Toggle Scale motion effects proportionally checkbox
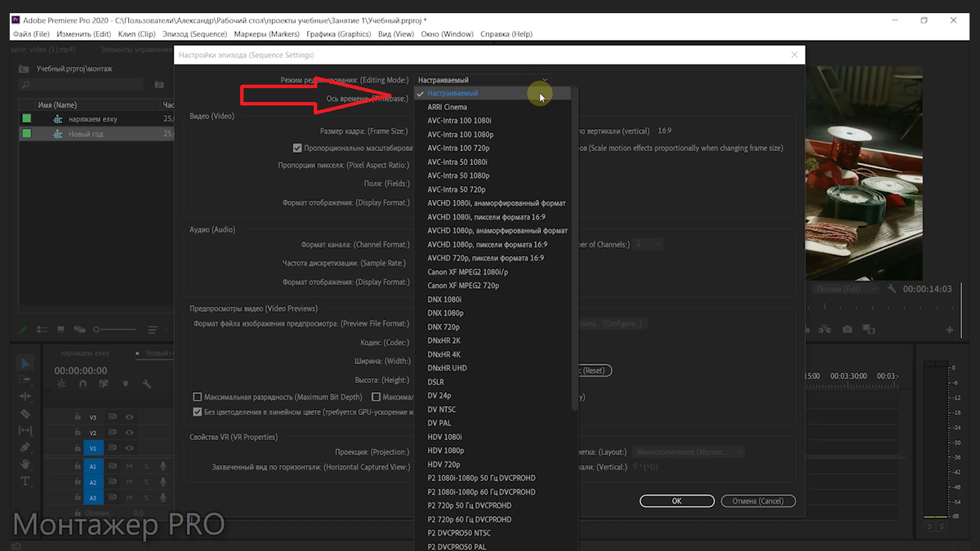 297,149
